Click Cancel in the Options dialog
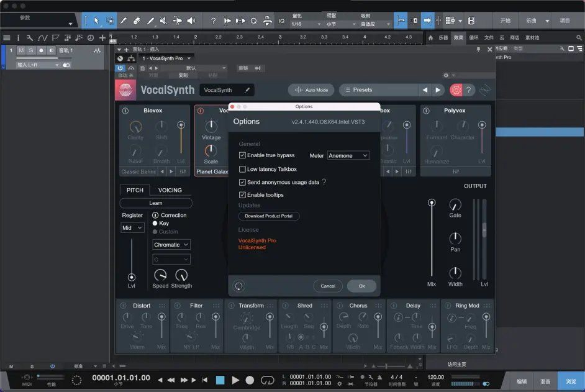585x392 pixels. point(327,286)
